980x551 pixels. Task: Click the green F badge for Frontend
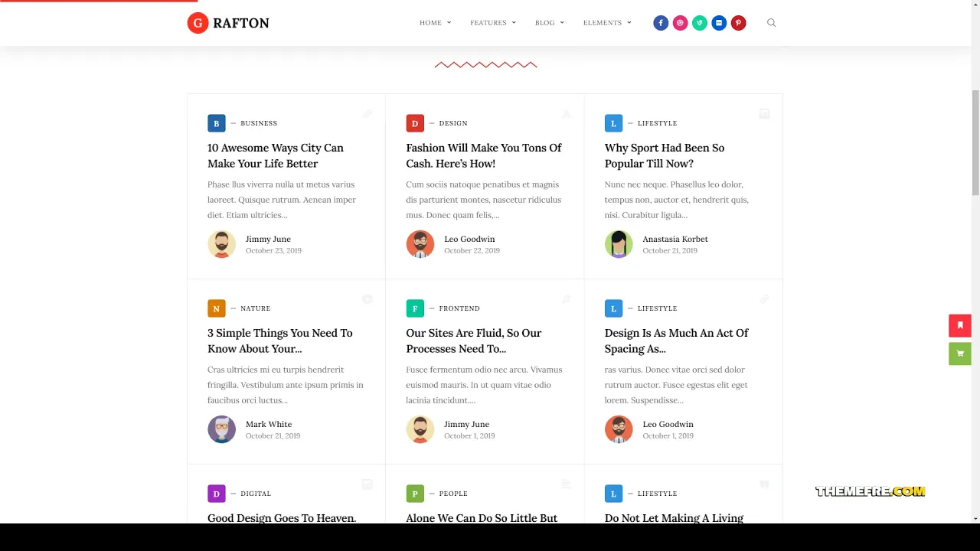(x=415, y=308)
